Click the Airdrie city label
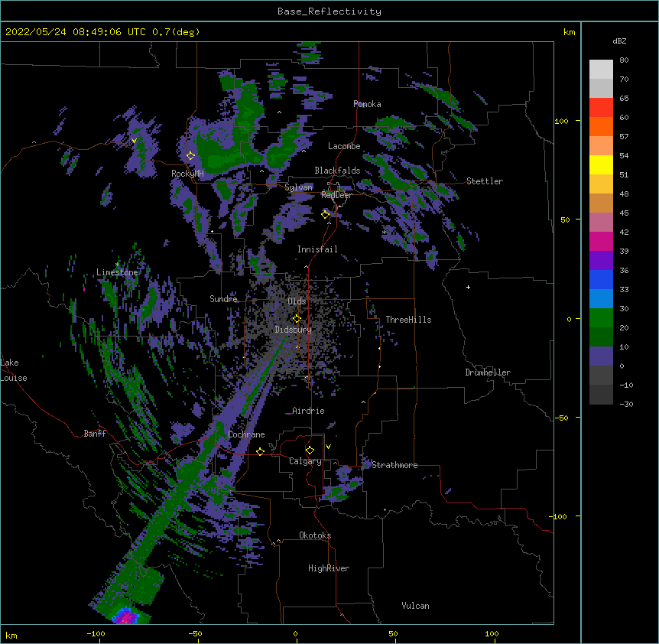Screen dimensions: 659x644 tap(308, 411)
